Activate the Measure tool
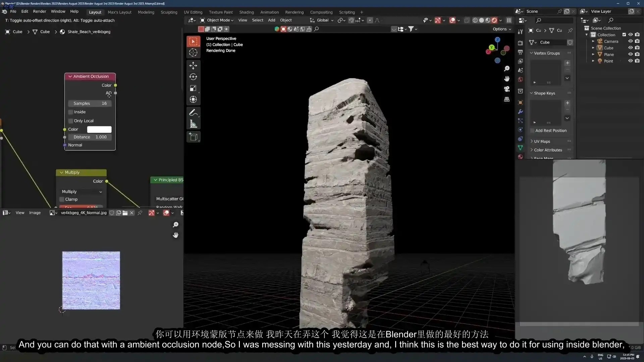 [x=194, y=124]
